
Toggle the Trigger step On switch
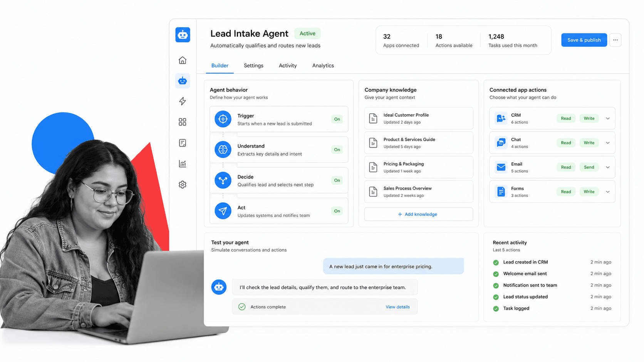[337, 119]
